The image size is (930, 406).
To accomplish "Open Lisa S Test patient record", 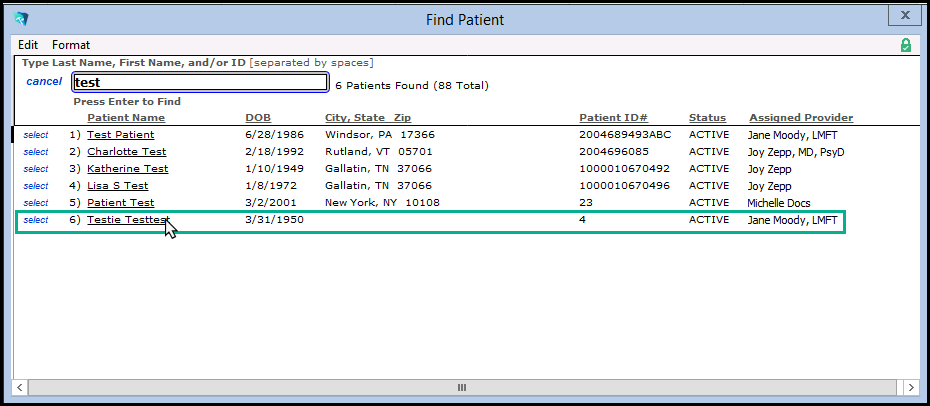I will point(117,186).
